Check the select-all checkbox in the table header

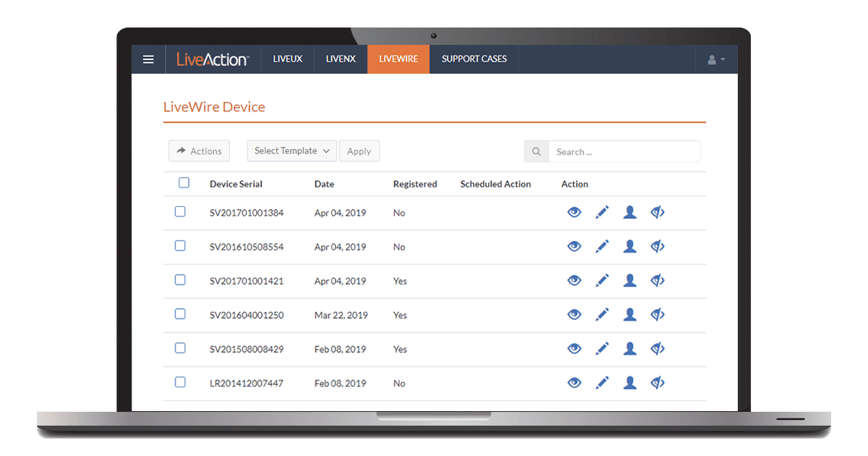[x=184, y=183]
